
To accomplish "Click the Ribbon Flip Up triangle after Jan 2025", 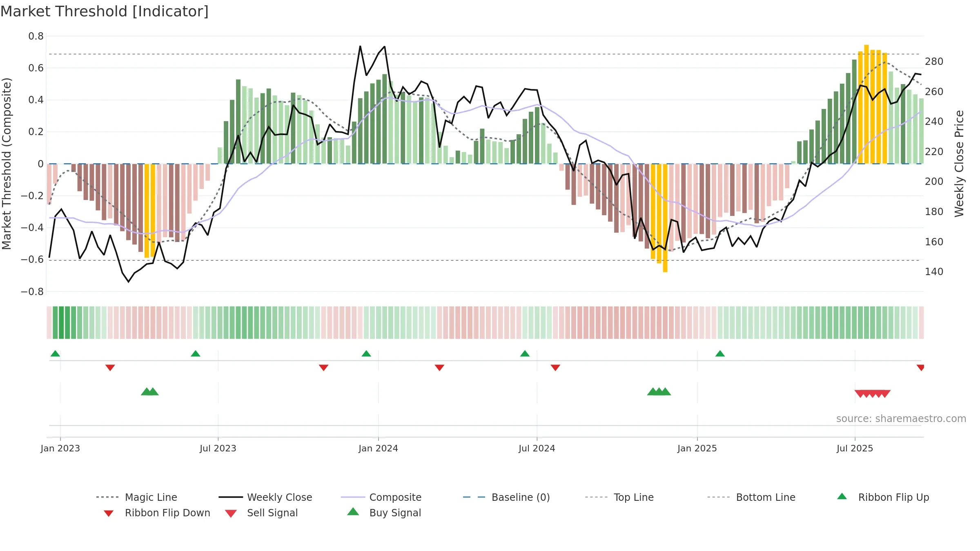I will click(x=720, y=353).
